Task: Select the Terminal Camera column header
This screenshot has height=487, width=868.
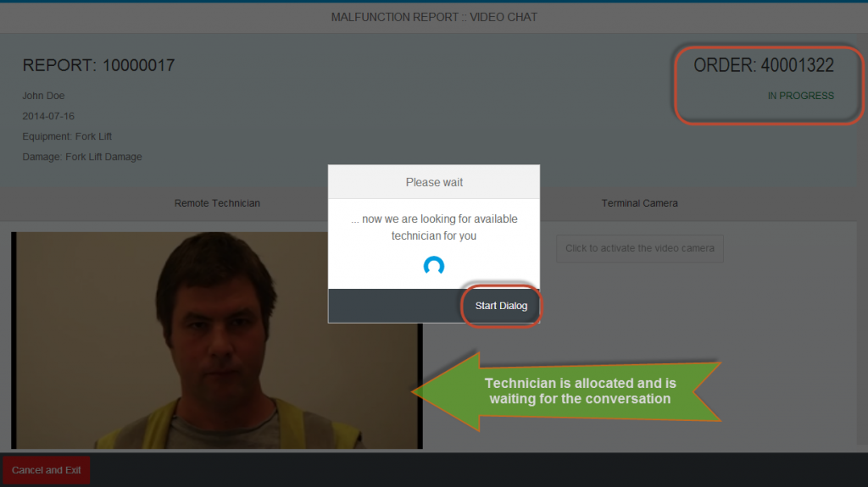Action: [639, 203]
